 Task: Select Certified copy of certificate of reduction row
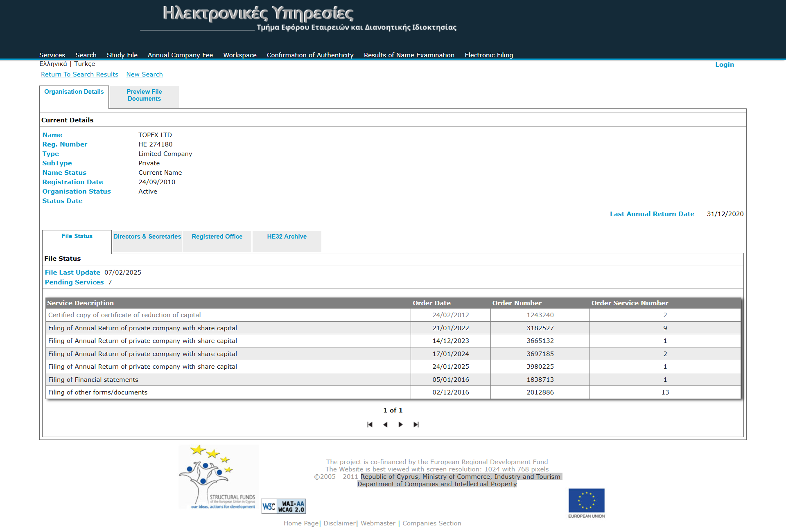tap(393, 315)
